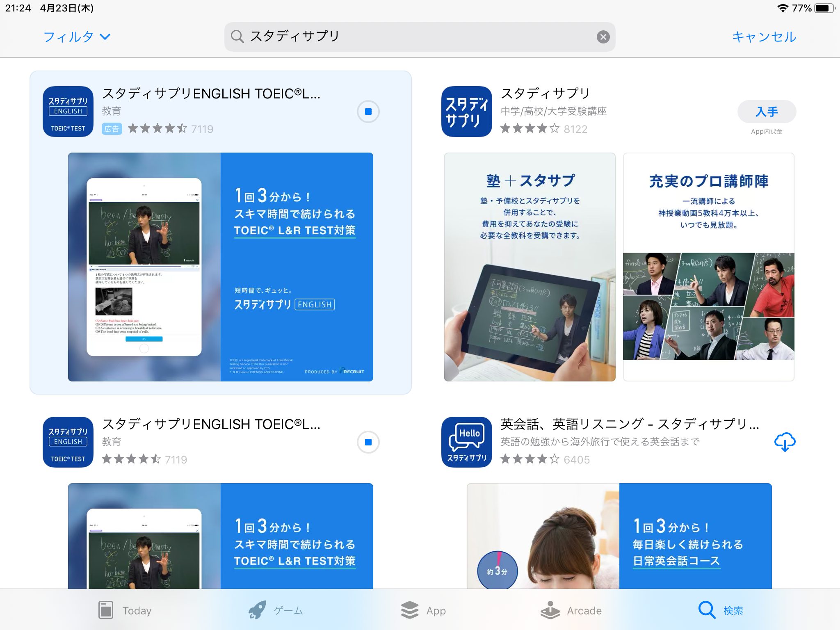
Task: Tap キャンセル to cancel search
Action: pyautogui.click(x=764, y=37)
